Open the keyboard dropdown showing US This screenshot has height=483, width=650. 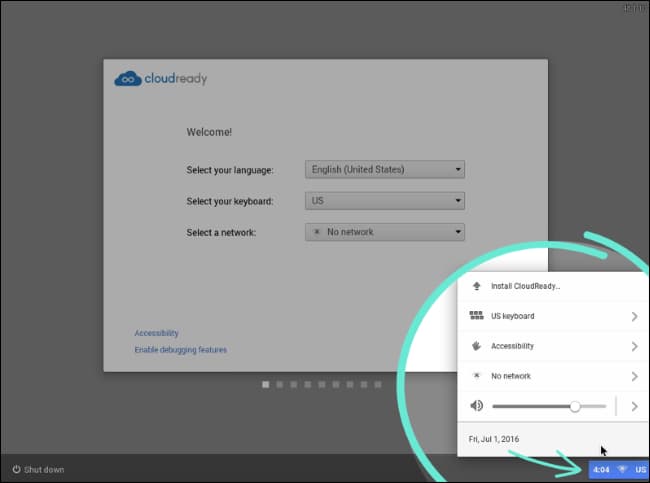(x=385, y=201)
